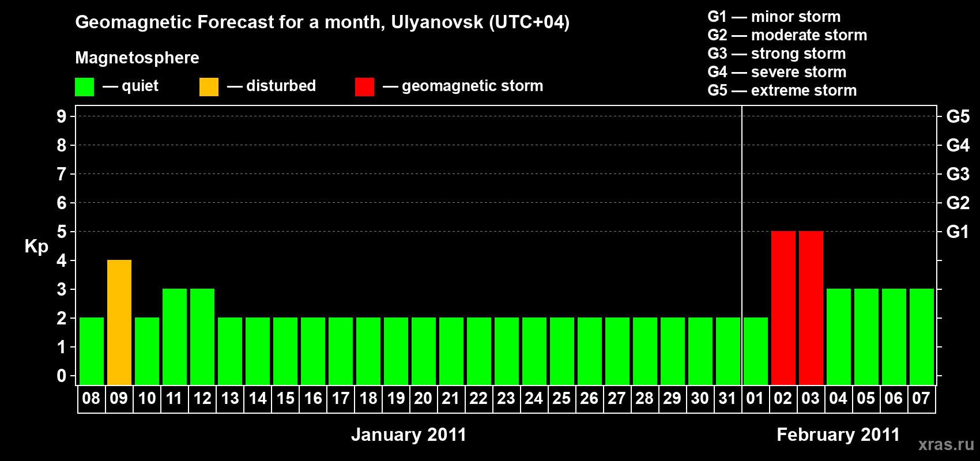The image size is (980, 461).
Task: Click the green bar for February 01
Action: click(756, 351)
